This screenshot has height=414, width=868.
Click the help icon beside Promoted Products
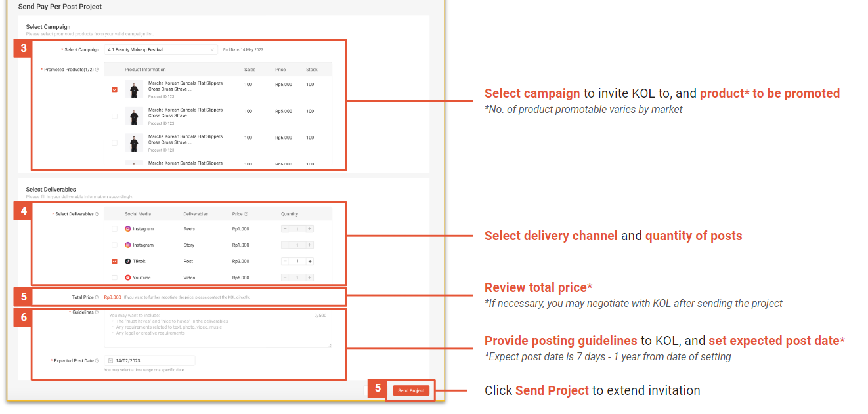click(98, 69)
